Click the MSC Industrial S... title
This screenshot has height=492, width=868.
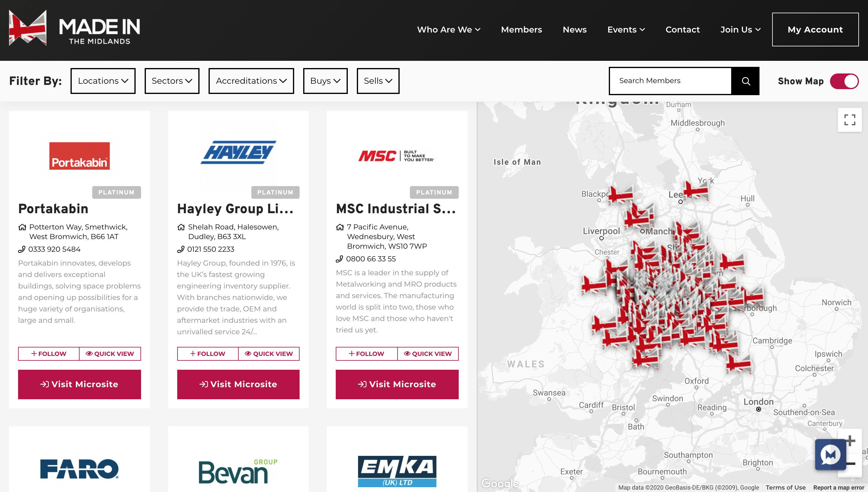point(396,208)
